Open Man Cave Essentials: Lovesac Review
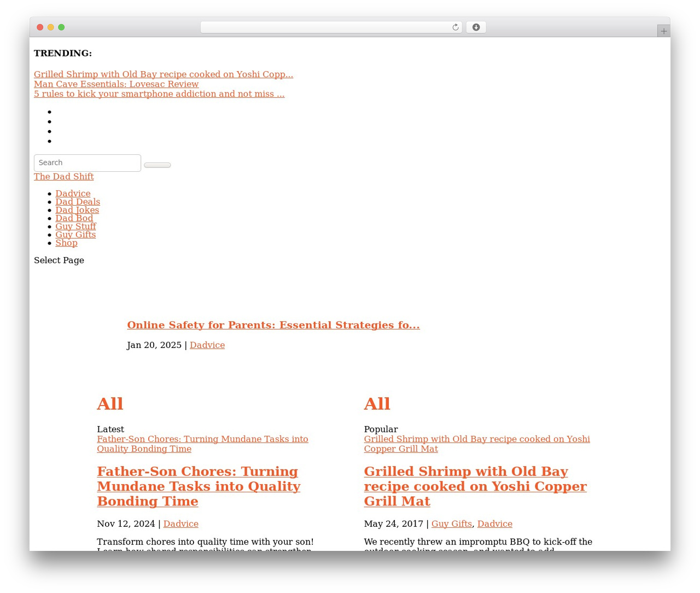The height and width of the screenshot is (593, 700). click(x=116, y=84)
